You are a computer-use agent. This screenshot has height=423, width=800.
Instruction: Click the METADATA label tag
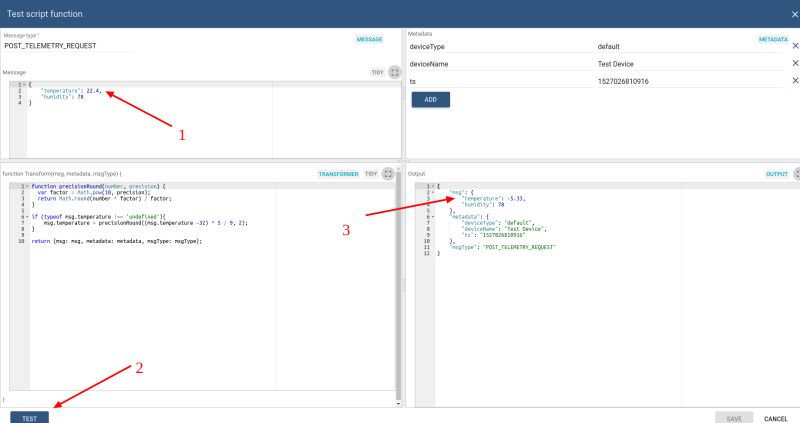[x=773, y=39]
